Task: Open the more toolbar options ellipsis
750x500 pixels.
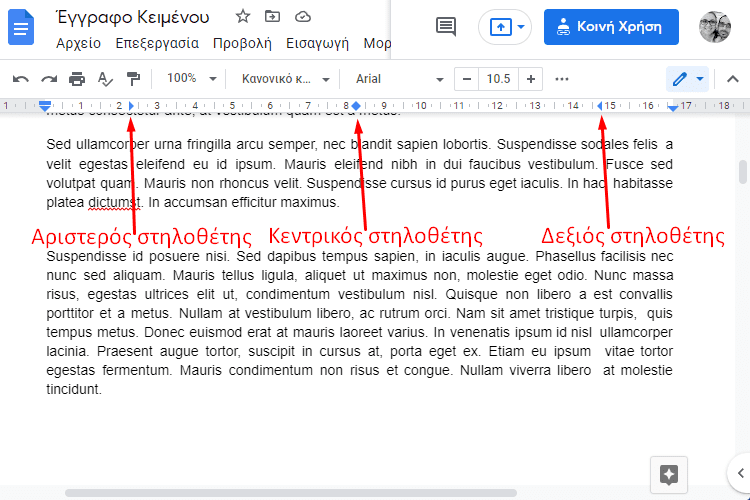Action: tap(562, 79)
